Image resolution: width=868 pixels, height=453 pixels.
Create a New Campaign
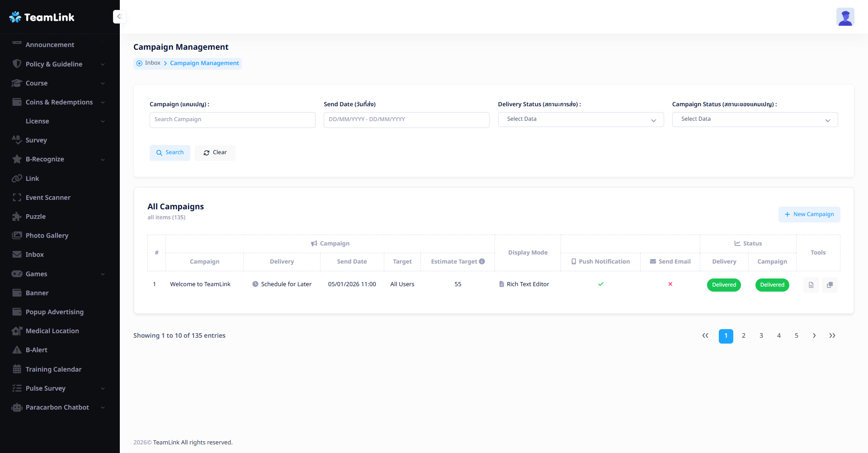pyautogui.click(x=809, y=214)
